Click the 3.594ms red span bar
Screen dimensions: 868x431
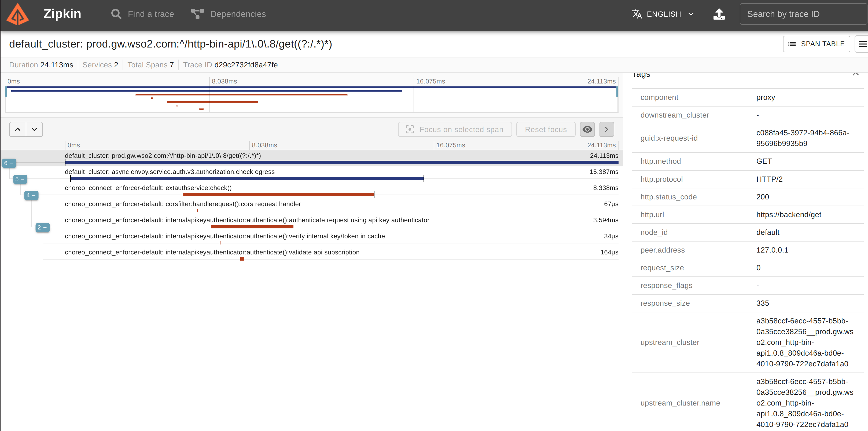pyautogui.click(x=252, y=227)
